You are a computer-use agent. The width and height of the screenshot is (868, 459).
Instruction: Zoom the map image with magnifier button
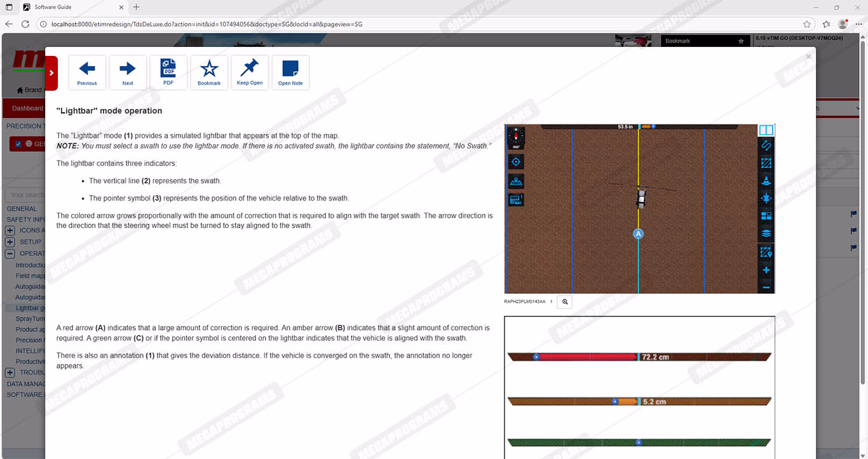point(564,302)
